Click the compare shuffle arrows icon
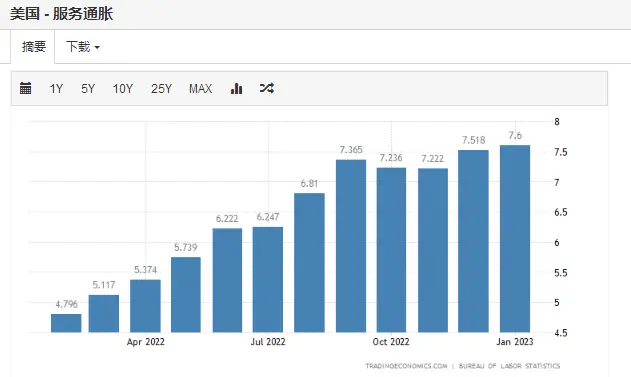This screenshot has height=377, width=631. 267,88
